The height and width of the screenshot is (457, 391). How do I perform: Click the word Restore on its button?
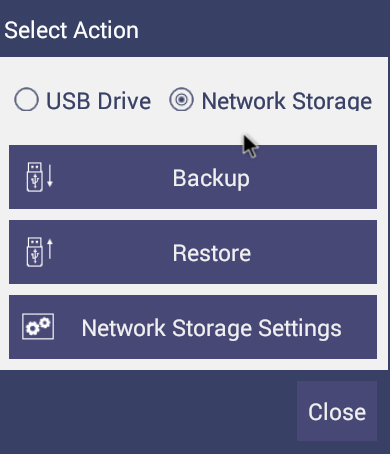(x=212, y=253)
